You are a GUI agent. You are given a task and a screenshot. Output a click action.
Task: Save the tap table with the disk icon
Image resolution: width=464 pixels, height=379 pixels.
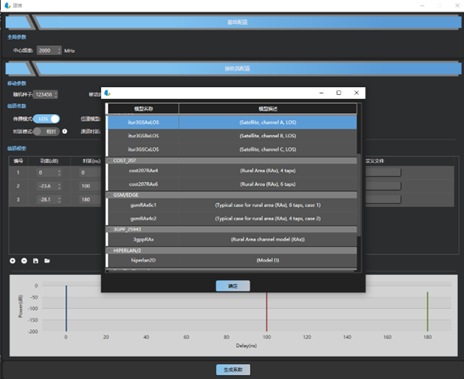tap(36, 261)
